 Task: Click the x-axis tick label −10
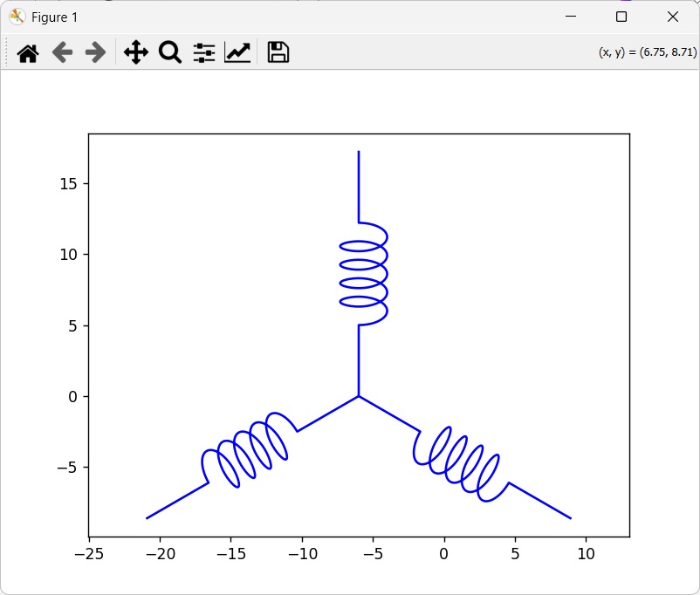point(302,554)
